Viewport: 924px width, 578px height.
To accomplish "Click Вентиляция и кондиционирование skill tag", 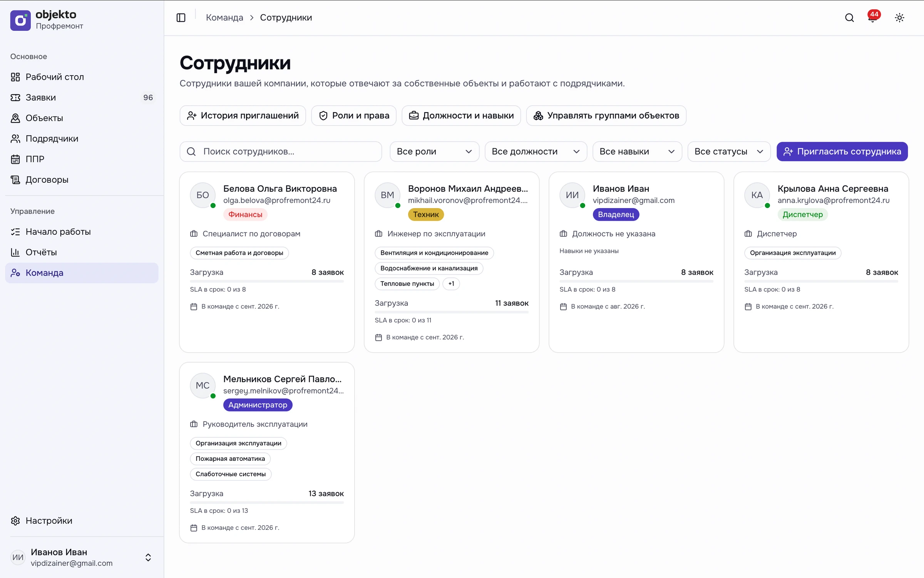I will [434, 253].
